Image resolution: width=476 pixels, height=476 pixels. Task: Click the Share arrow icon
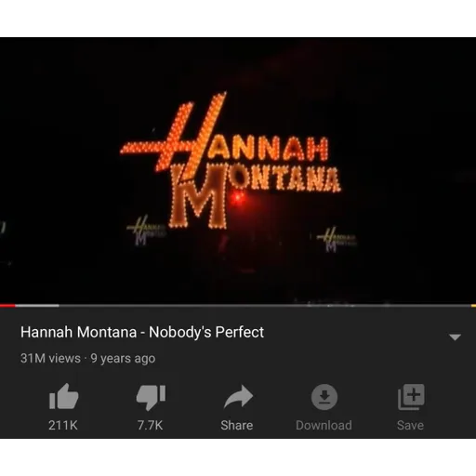(x=238, y=396)
